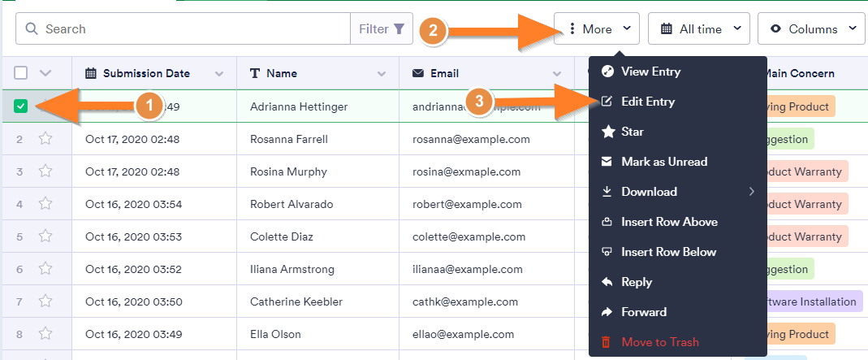
Task: Star the row 5 entry
Action: [45, 236]
